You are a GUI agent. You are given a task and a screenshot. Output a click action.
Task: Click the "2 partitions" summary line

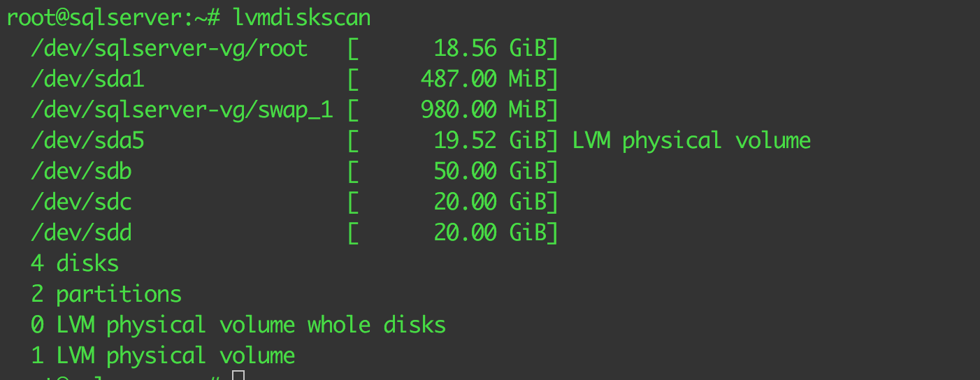pos(106,294)
